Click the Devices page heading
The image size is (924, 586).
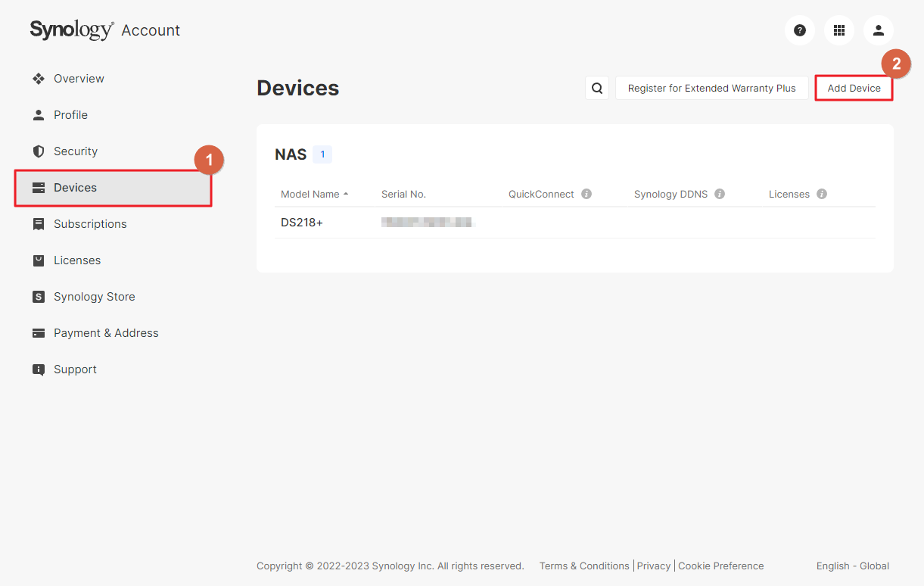pos(298,88)
